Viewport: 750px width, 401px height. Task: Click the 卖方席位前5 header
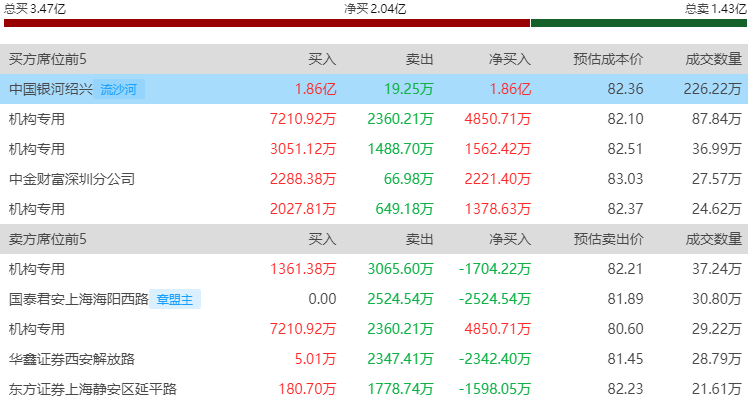pyautogui.click(x=48, y=239)
